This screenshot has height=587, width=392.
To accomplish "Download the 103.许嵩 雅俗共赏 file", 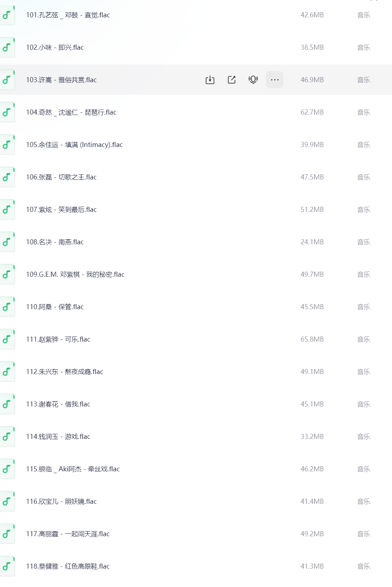I will click(x=210, y=80).
